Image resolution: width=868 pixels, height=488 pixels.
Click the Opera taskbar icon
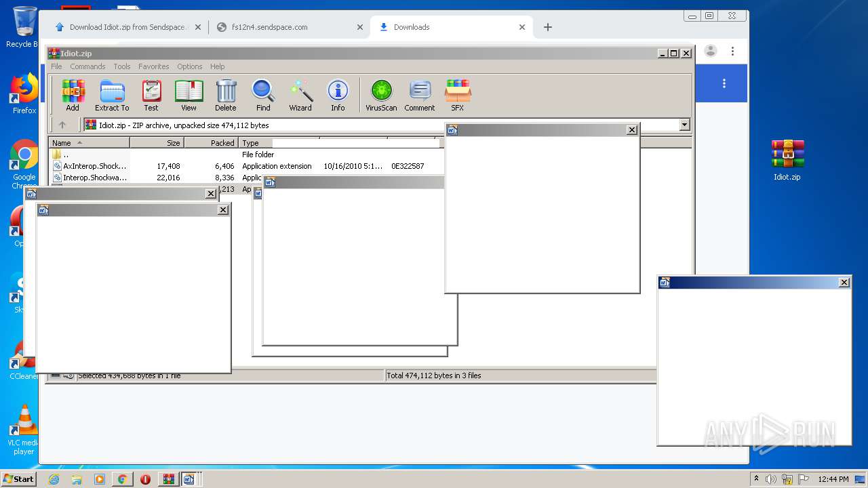click(145, 479)
